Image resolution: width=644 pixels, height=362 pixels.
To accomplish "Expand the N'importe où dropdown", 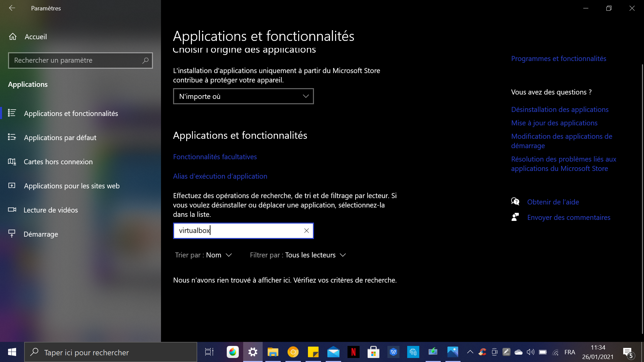I will (243, 96).
